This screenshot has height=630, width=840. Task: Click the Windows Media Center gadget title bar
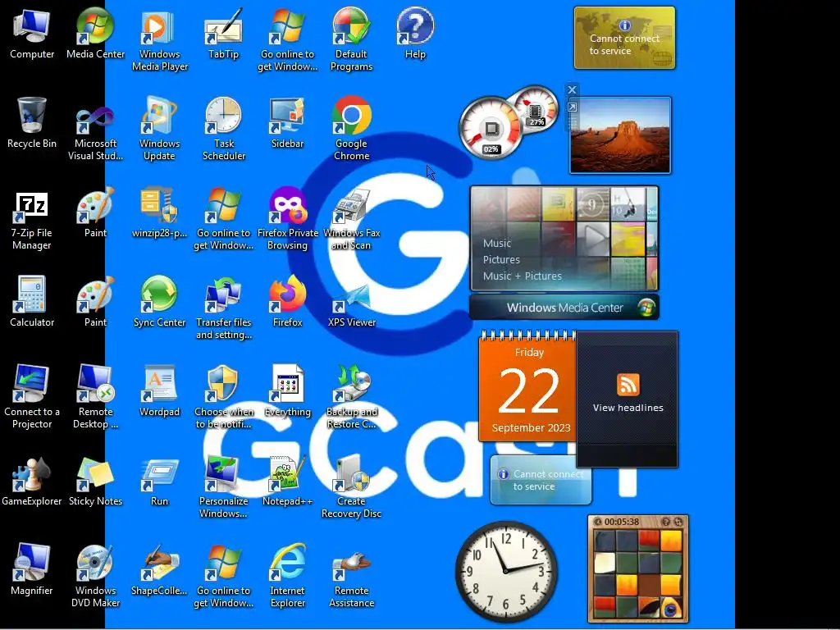564,308
